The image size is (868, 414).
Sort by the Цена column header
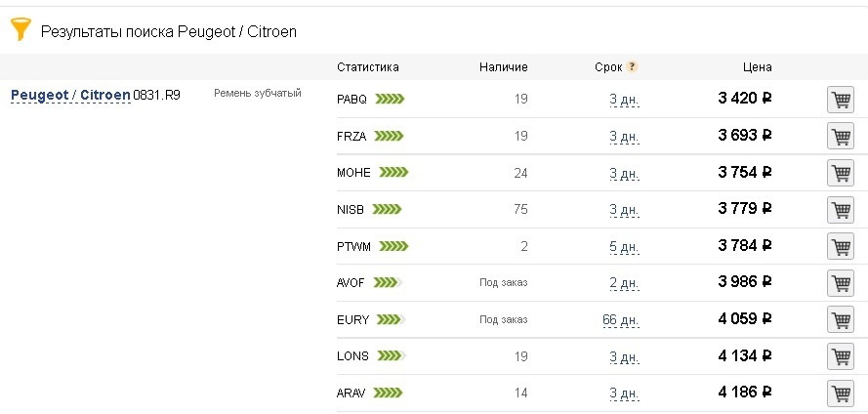click(758, 67)
